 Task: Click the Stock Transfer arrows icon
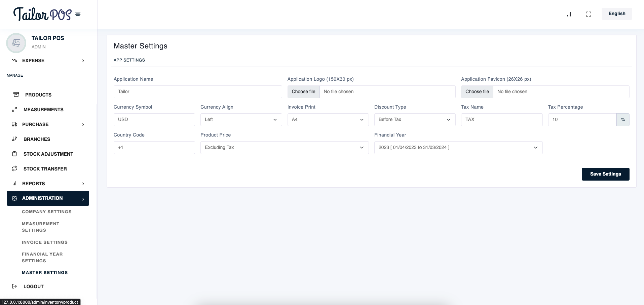(14, 168)
